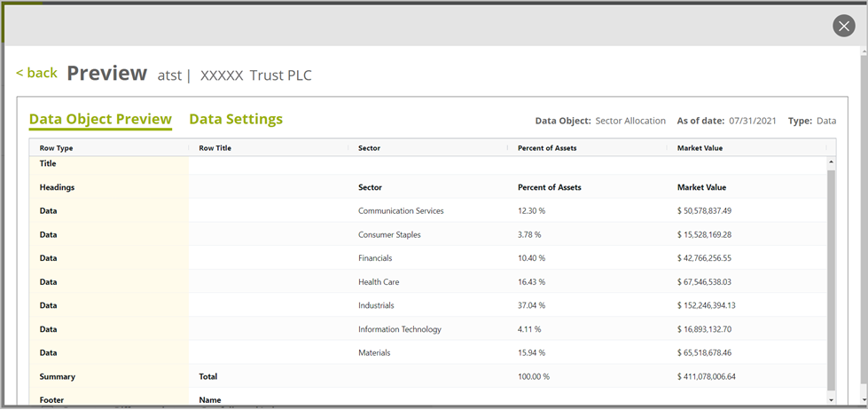868x410 pixels.
Task: Select the Information Technology cell
Action: [400, 329]
